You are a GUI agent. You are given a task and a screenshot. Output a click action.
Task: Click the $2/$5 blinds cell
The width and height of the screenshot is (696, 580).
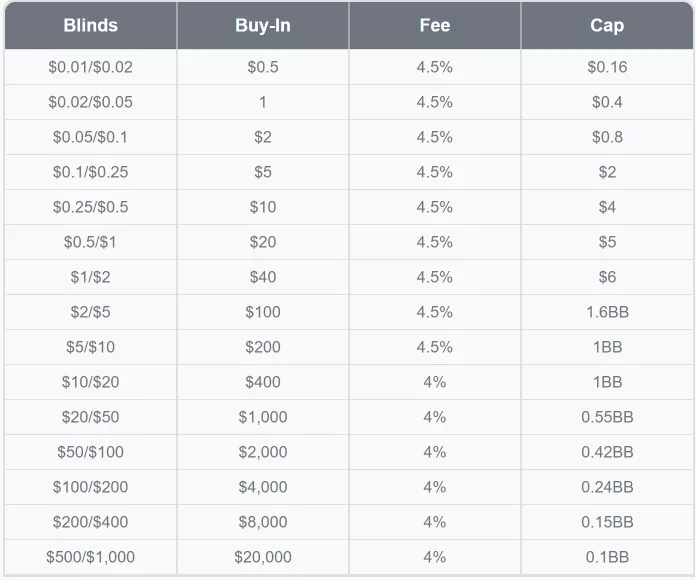point(90,312)
